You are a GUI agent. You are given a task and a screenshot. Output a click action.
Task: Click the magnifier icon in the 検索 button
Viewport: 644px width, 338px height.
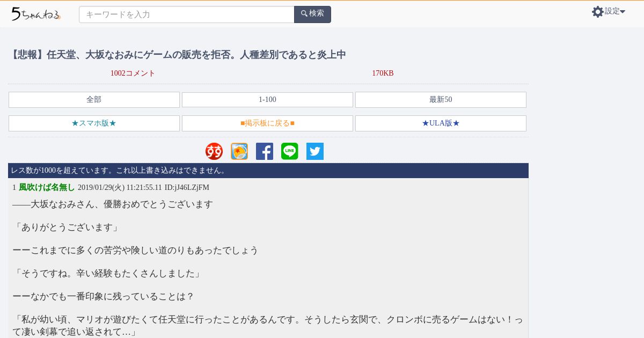coord(304,13)
